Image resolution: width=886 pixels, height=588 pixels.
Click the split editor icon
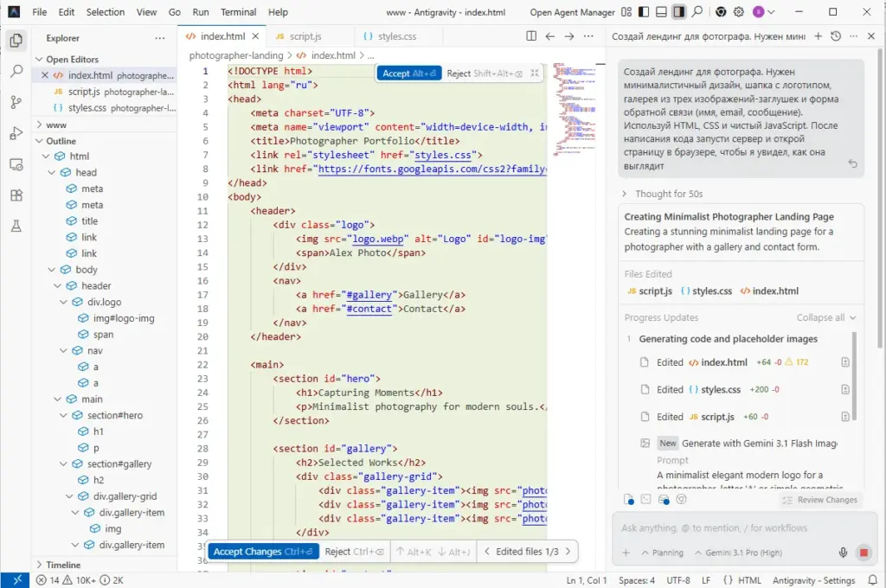(531, 36)
